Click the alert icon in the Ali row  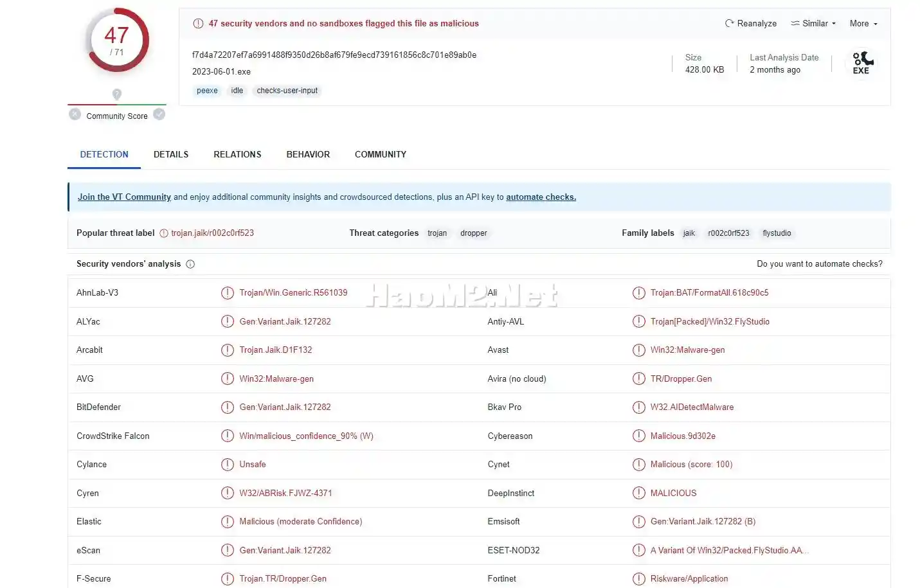pyautogui.click(x=638, y=293)
